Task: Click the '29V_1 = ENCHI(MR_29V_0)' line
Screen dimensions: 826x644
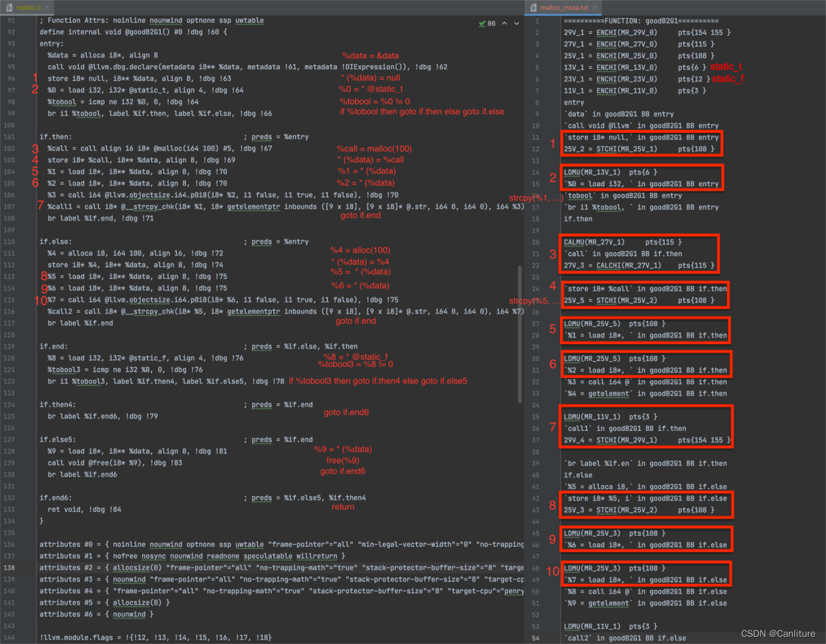Action: (x=647, y=33)
